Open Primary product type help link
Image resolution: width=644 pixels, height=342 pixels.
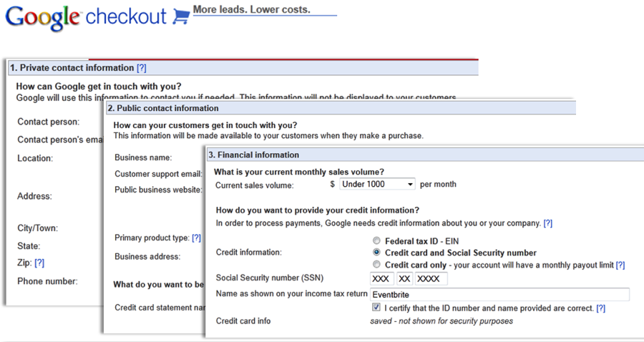pyautogui.click(x=196, y=238)
